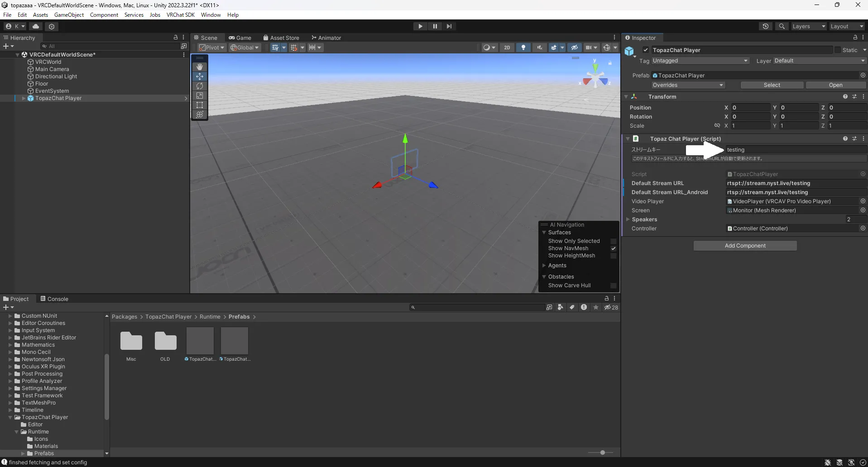Viewport: 868px width, 467px height.
Task: Lock the Hierarchy panel
Action: pyautogui.click(x=176, y=38)
